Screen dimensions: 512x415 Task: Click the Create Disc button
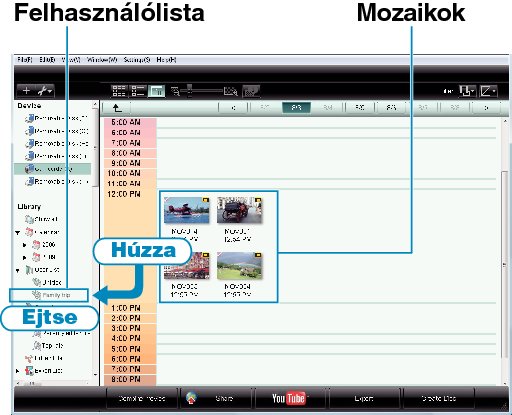439,398
